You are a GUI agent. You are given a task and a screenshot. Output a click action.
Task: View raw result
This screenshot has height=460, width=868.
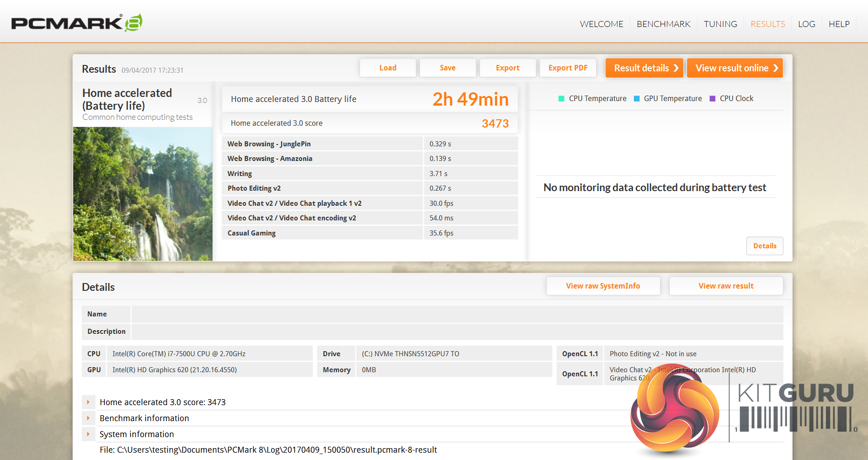click(726, 286)
